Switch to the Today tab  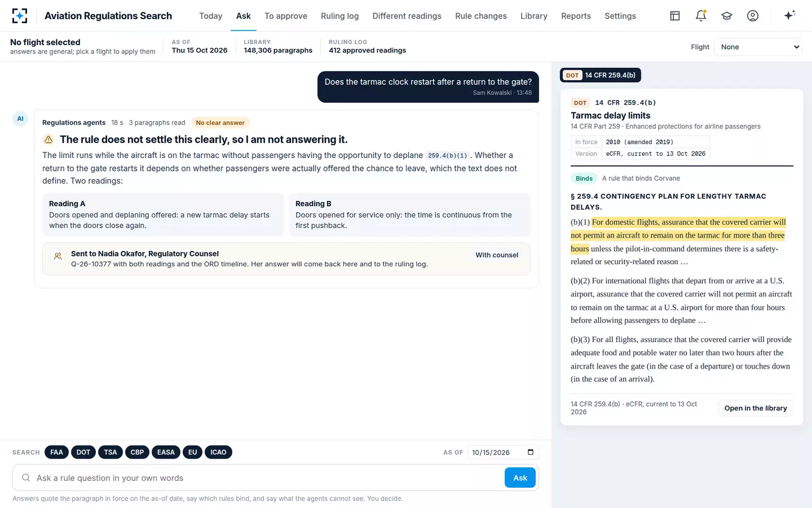tap(211, 16)
